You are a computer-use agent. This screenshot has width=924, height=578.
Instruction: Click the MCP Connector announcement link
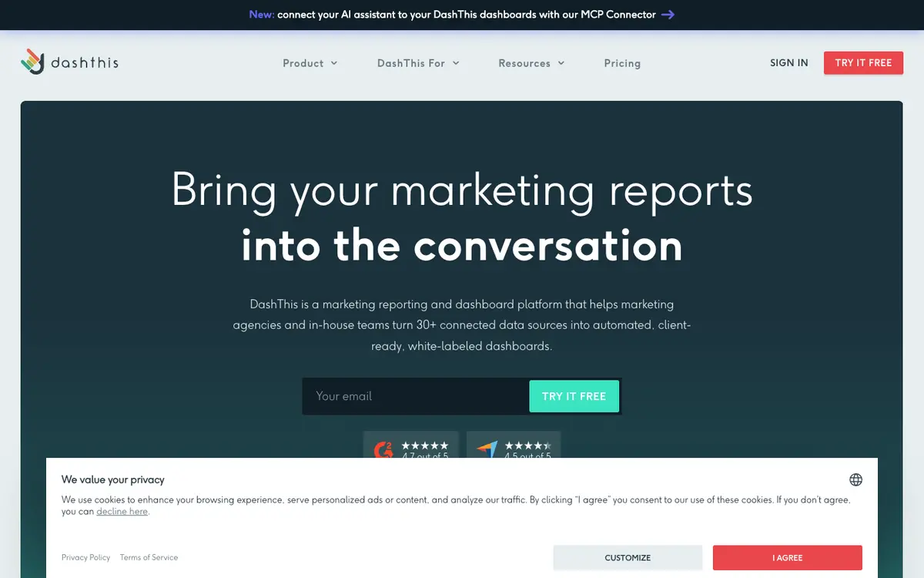pyautogui.click(x=462, y=15)
